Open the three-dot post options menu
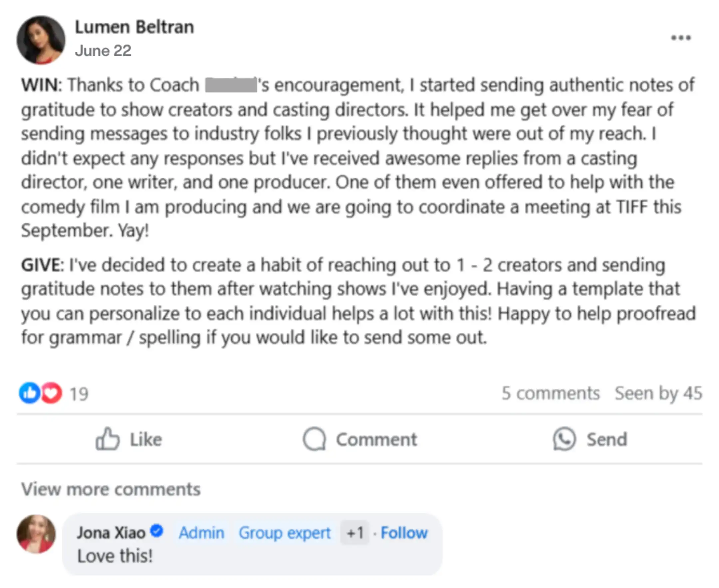 pyautogui.click(x=681, y=38)
